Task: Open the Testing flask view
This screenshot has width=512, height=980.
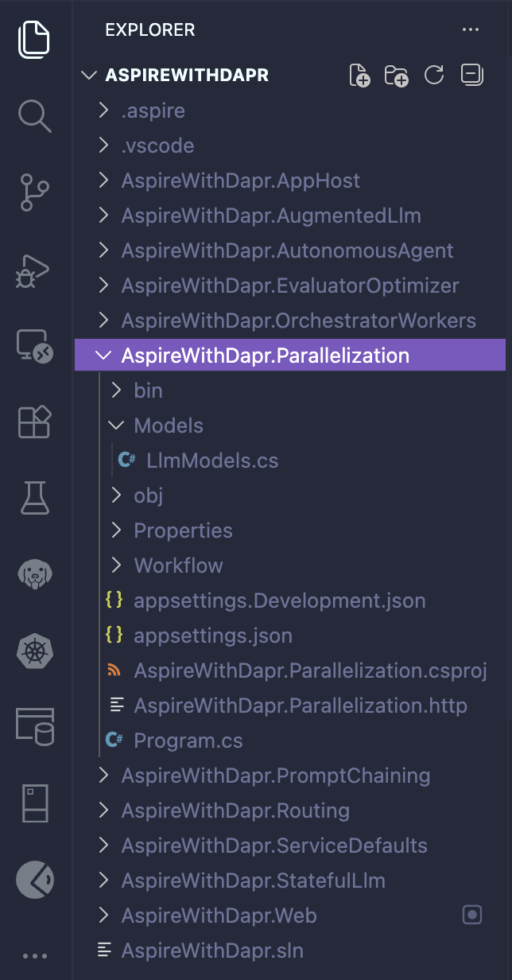Action: (35, 497)
